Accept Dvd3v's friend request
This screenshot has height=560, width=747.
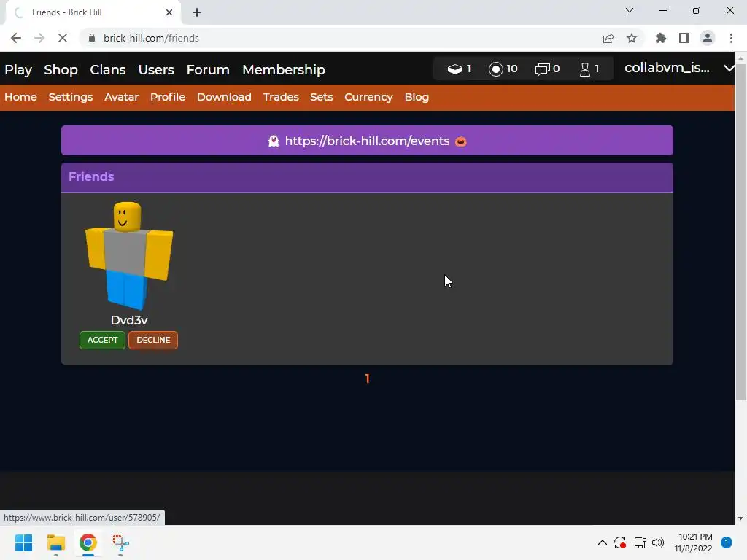[x=102, y=340]
